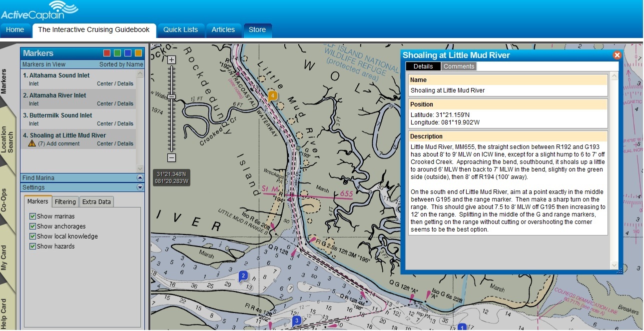Open the Home tab
This screenshot has height=331, width=644.
pos(15,30)
